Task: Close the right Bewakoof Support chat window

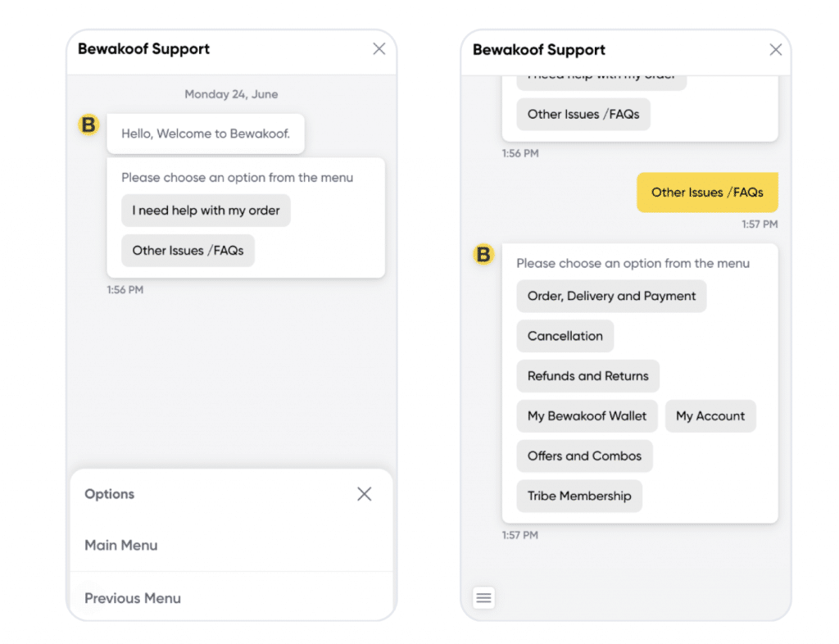Action: [775, 50]
